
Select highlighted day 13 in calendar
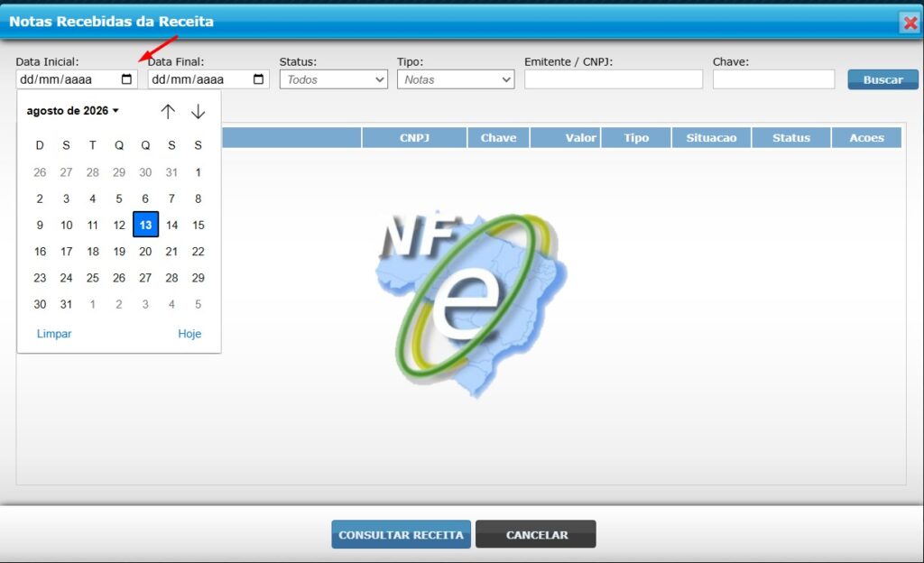(x=145, y=225)
